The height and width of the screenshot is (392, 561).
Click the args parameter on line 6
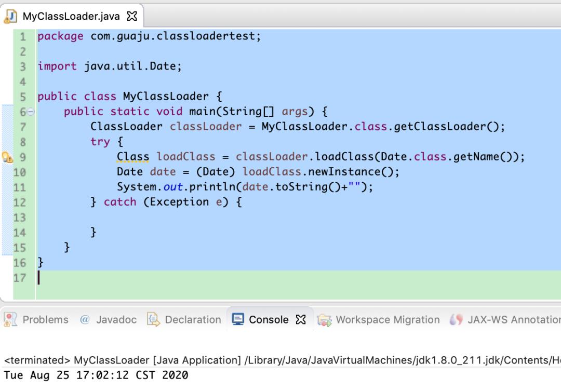pyautogui.click(x=295, y=112)
